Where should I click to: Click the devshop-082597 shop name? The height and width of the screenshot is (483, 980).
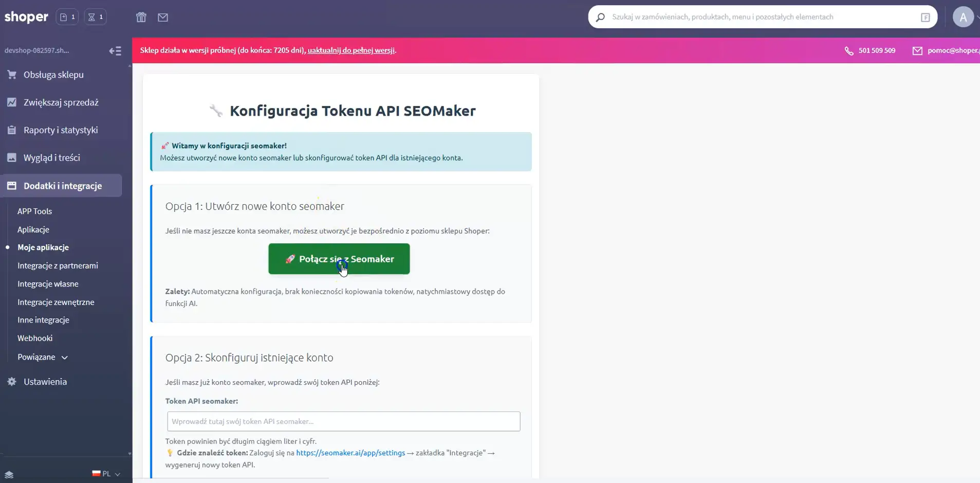36,50
